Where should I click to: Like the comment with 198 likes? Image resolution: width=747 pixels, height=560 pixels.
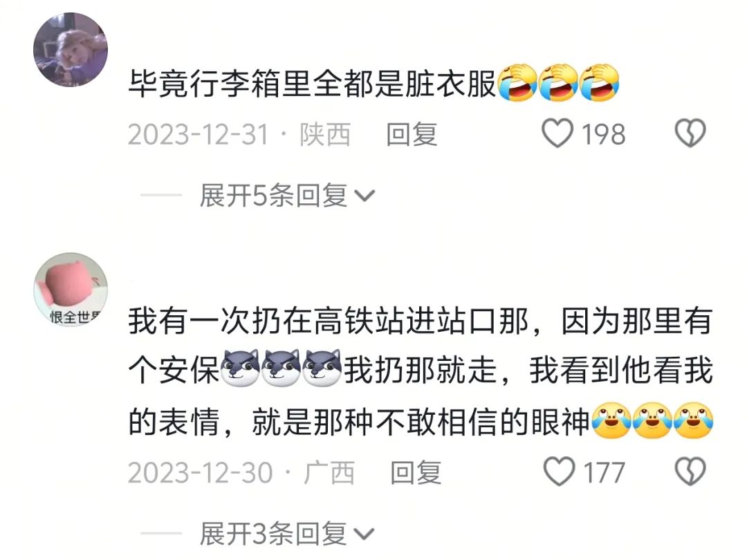557,133
